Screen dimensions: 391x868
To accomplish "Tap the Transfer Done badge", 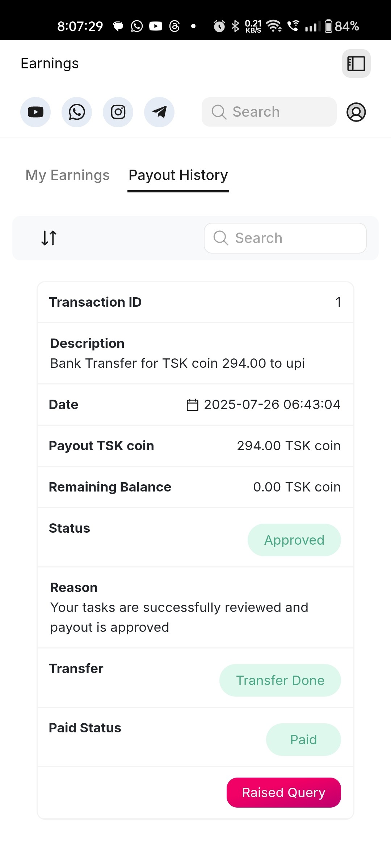I will (x=280, y=680).
